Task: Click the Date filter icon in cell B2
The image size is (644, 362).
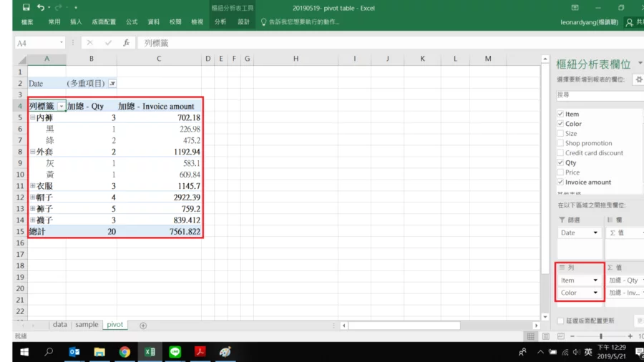Action: point(112,84)
